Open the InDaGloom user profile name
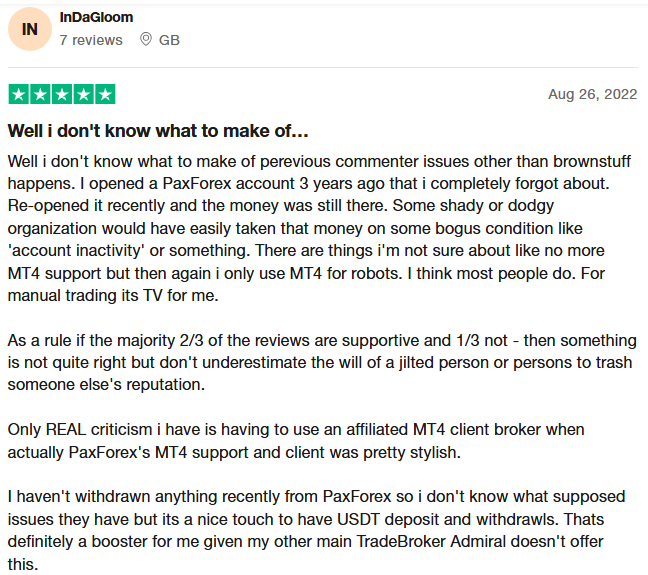Screen dimensions: 648x575 coord(96,17)
